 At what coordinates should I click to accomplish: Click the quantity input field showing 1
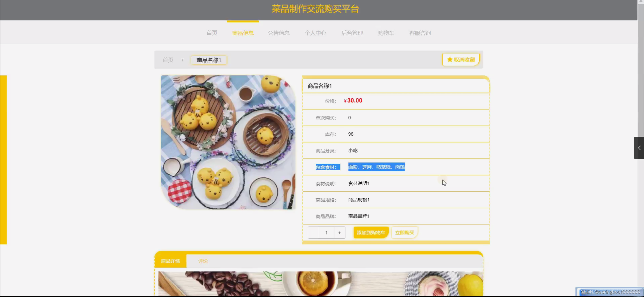[326, 233]
